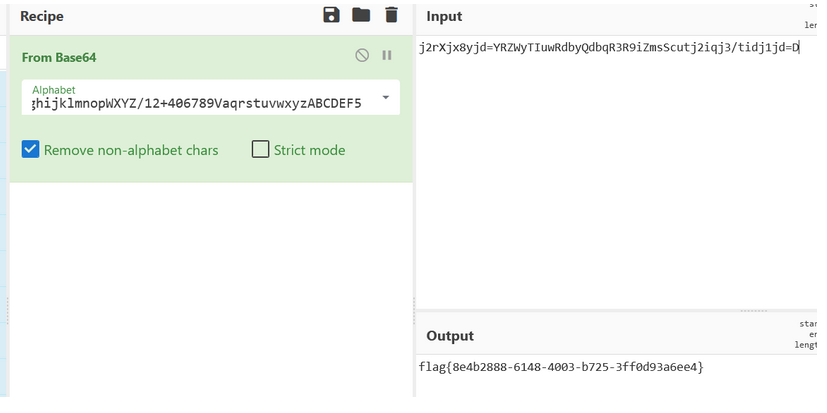Clear the recipe with the trash icon
The width and height of the screenshot is (827, 413).
(391, 15)
